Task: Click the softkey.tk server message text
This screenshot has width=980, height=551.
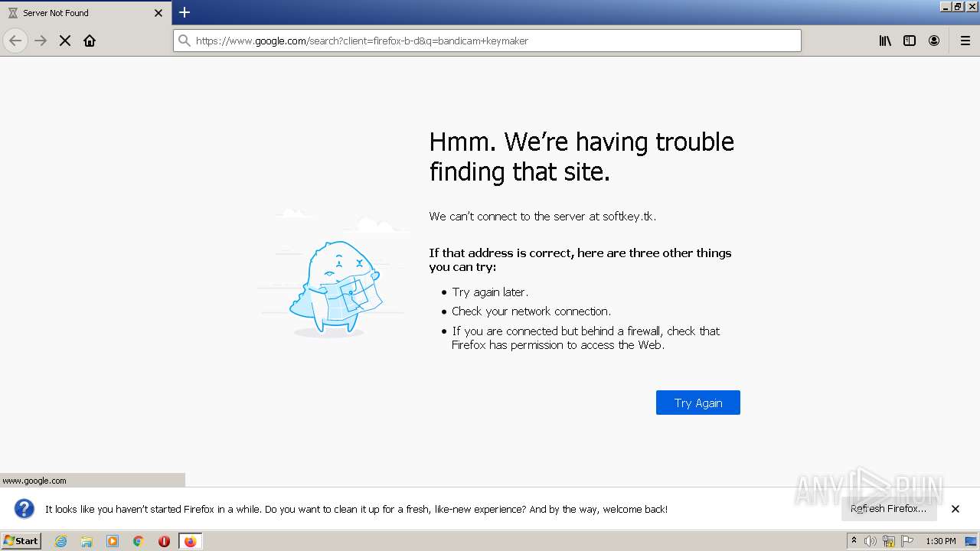Action: coord(543,217)
